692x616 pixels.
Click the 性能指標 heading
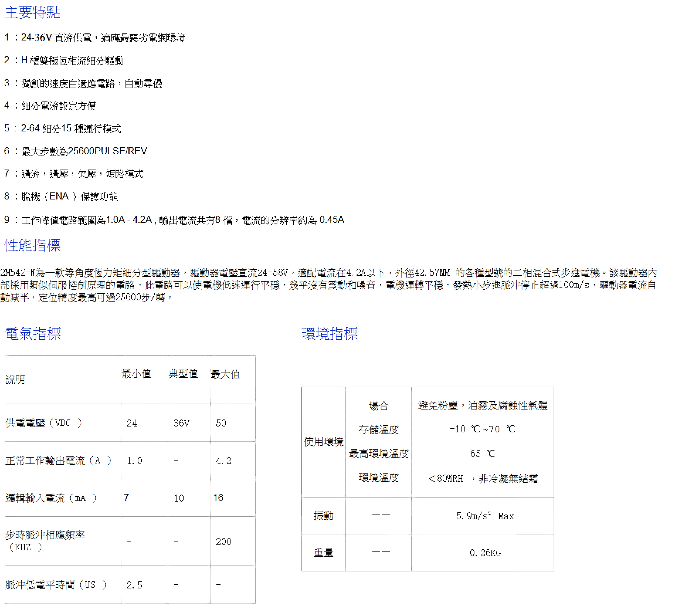pyautogui.click(x=32, y=245)
